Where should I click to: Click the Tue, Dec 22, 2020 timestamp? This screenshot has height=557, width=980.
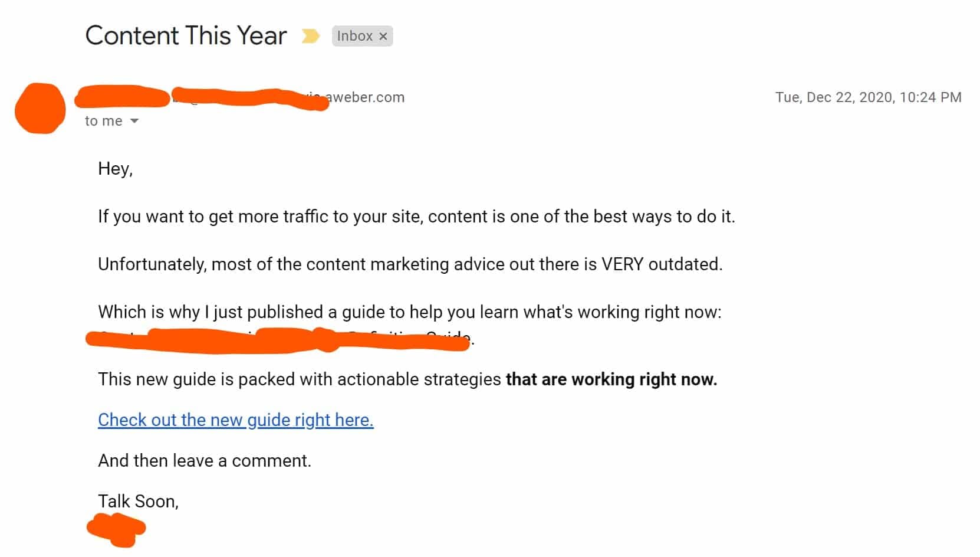coord(868,97)
